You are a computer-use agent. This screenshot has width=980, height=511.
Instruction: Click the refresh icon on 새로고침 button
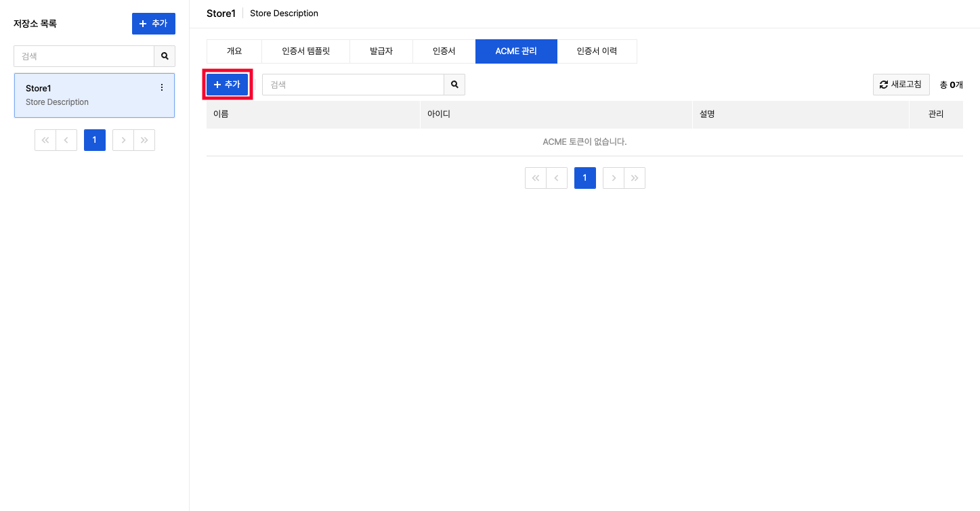click(x=884, y=84)
